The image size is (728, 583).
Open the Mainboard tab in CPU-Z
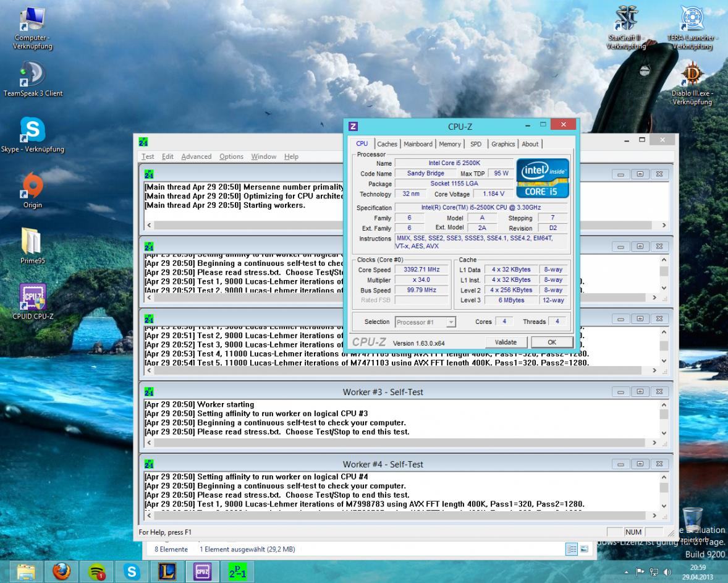click(418, 144)
